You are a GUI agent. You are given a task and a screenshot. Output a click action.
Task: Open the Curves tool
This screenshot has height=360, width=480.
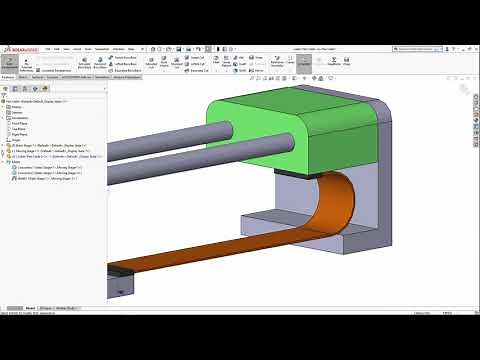click(x=291, y=60)
